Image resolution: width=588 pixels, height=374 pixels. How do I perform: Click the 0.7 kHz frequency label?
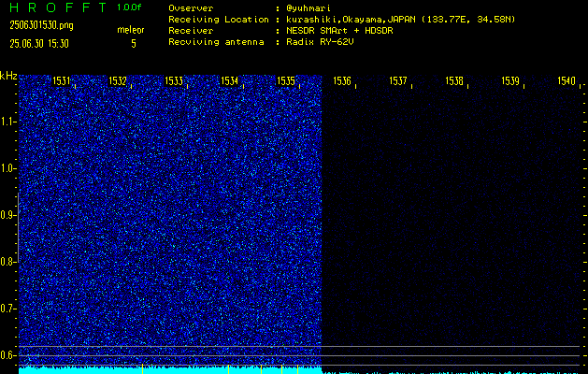coord(7,309)
